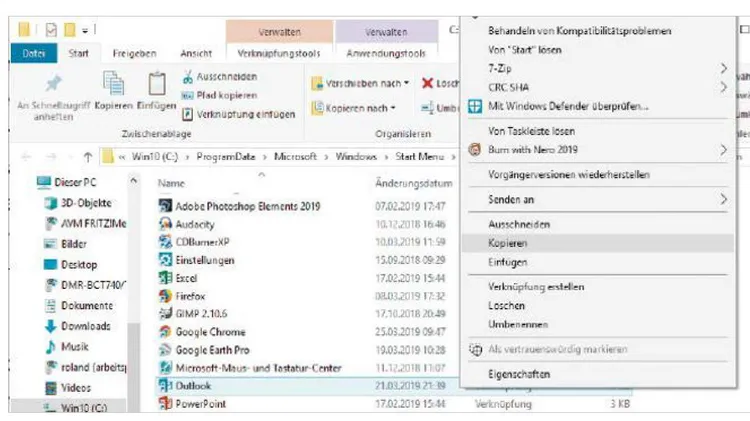This screenshot has width=750, height=421.
Task: Click chevron after 'Start Menu' in address bar
Action: click(x=453, y=157)
